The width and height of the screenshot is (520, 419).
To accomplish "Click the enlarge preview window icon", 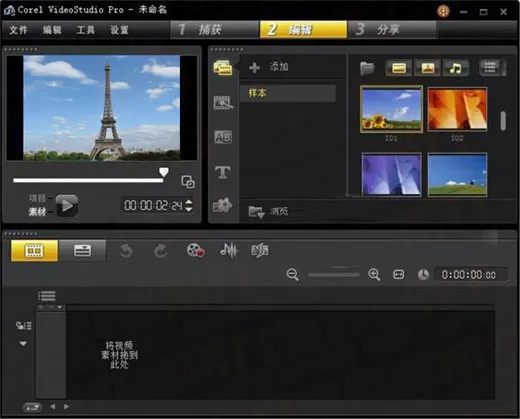I will (x=188, y=182).
